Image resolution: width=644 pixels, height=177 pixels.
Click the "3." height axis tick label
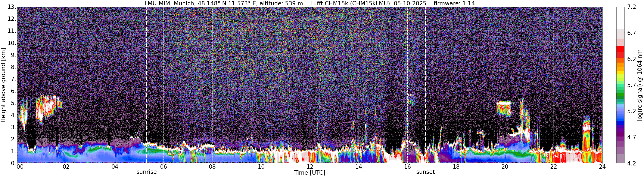[13, 127]
